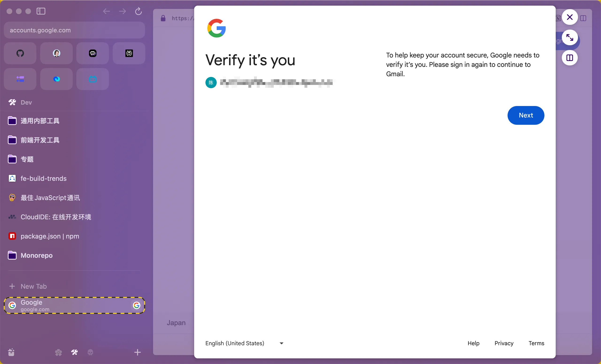Expand the Monorepo folder

click(x=37, y=255)
